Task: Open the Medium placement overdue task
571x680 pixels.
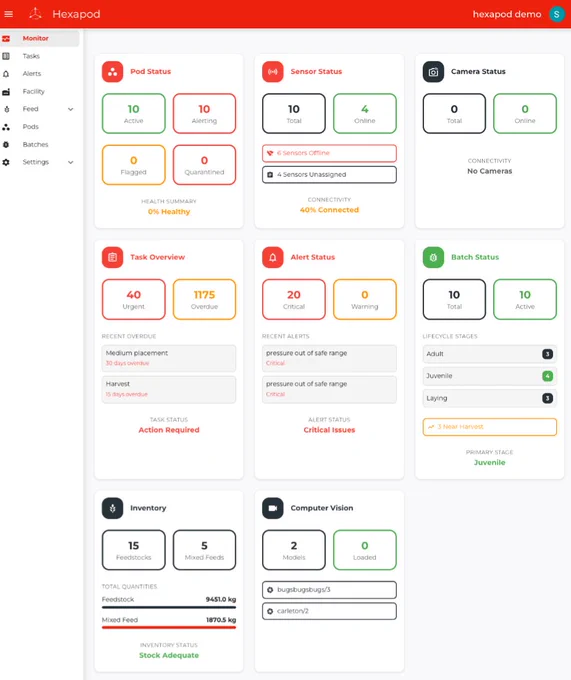Action: [x=169, y=358]
